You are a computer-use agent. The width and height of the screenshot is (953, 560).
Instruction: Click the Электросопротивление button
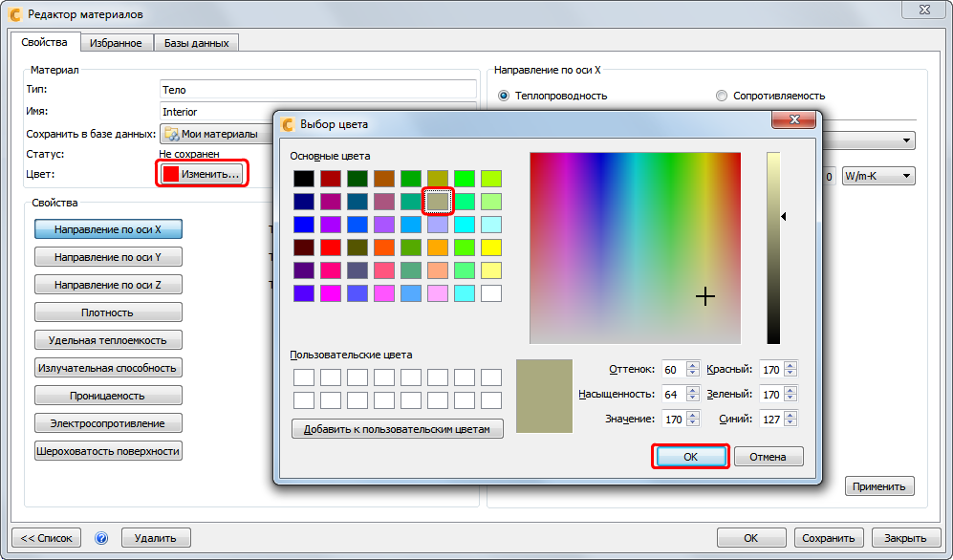click(108, 423)
